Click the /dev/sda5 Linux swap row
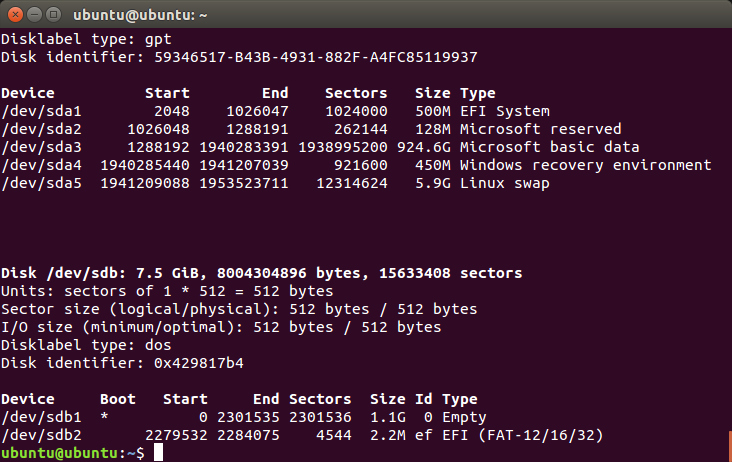This screenshot has height=462, width=732. pyautogui.click(x=275, y=183)
